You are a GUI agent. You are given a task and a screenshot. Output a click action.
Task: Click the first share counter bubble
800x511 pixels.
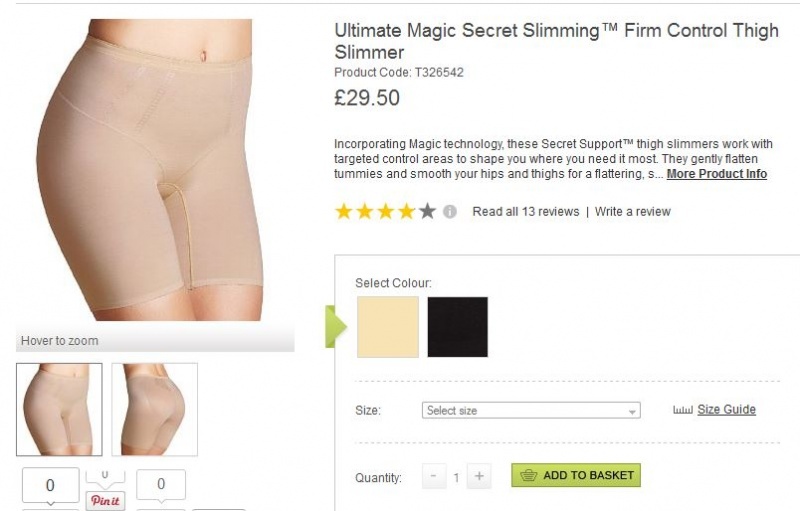pos(50,486)
